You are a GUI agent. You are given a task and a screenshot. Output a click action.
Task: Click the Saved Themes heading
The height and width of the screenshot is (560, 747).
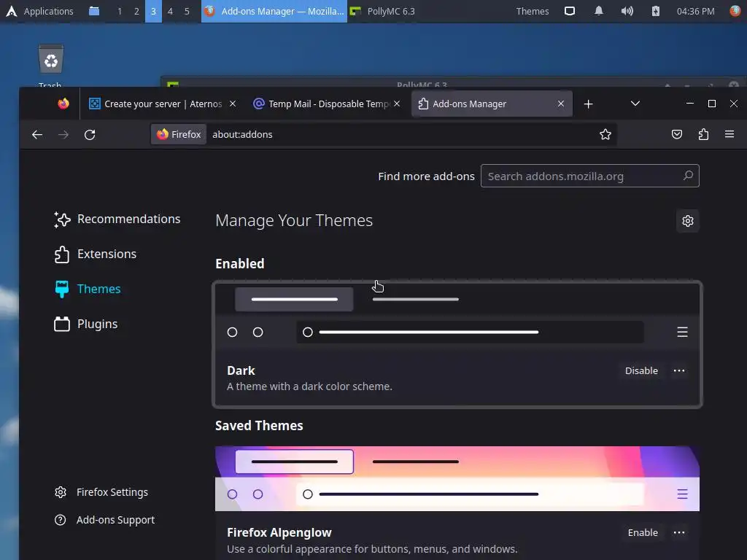click(259, 426)
